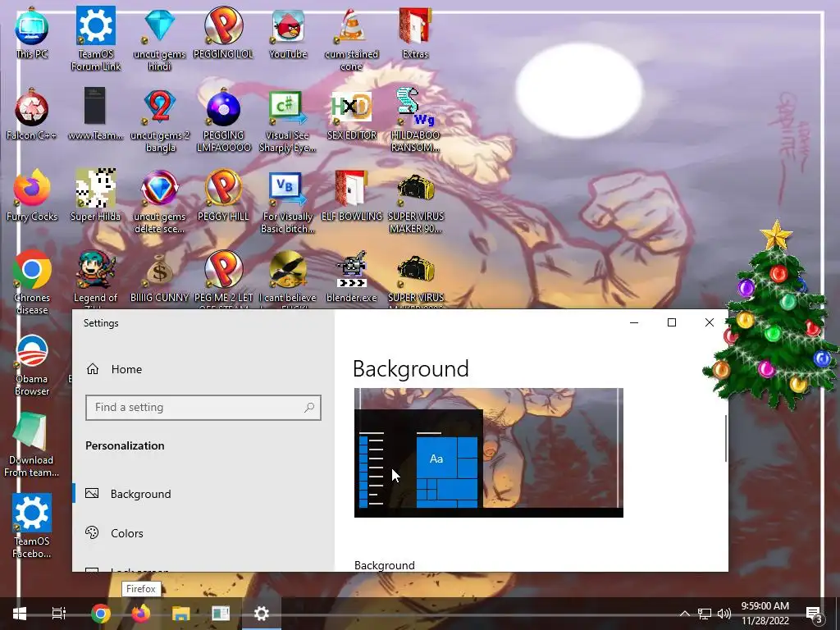
Task: Minimize the Settings window
Action: [634, 322]
